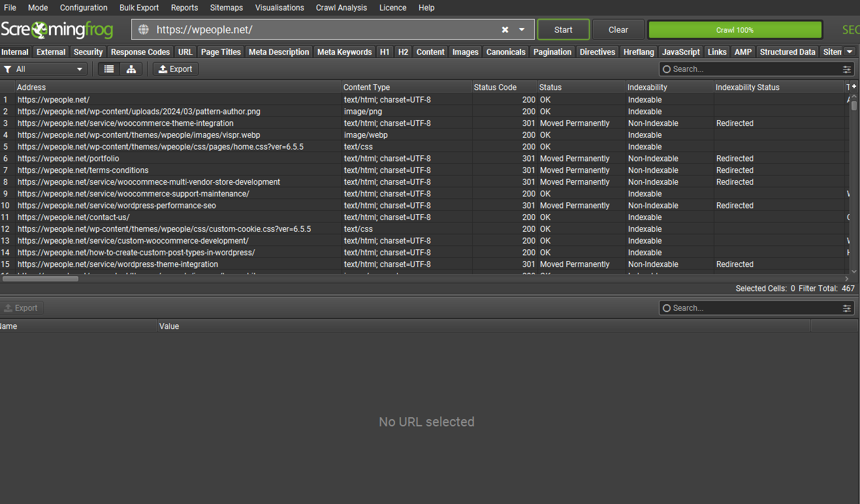Open the Help menu
This screenshot has width=860, height=504.
426,8
